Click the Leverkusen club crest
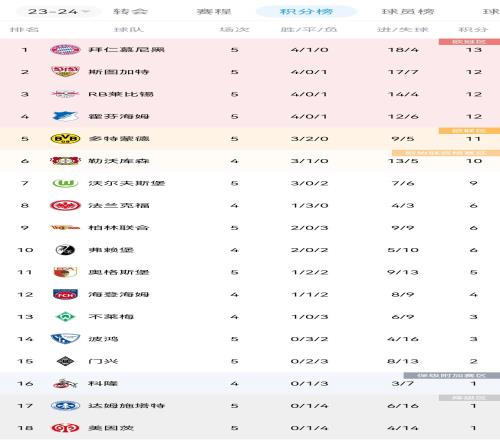This screenshot has height=440, width=500. coord(65,161)
